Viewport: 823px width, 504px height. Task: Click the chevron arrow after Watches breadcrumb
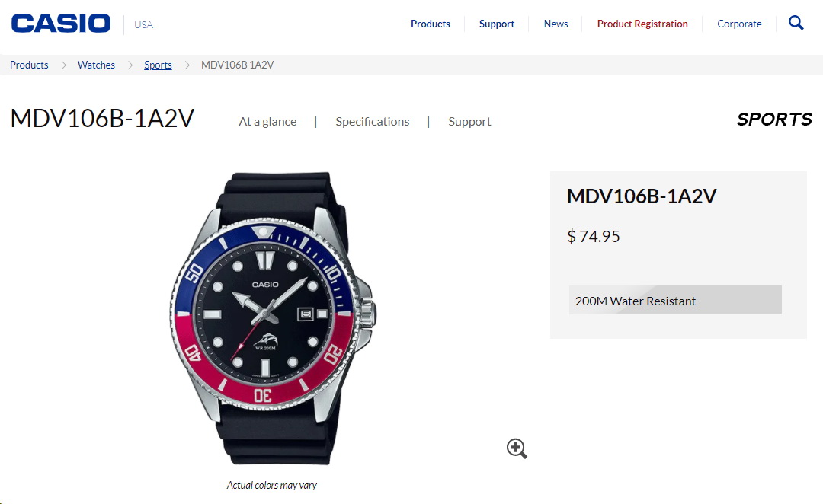click(x=130, y=65)
